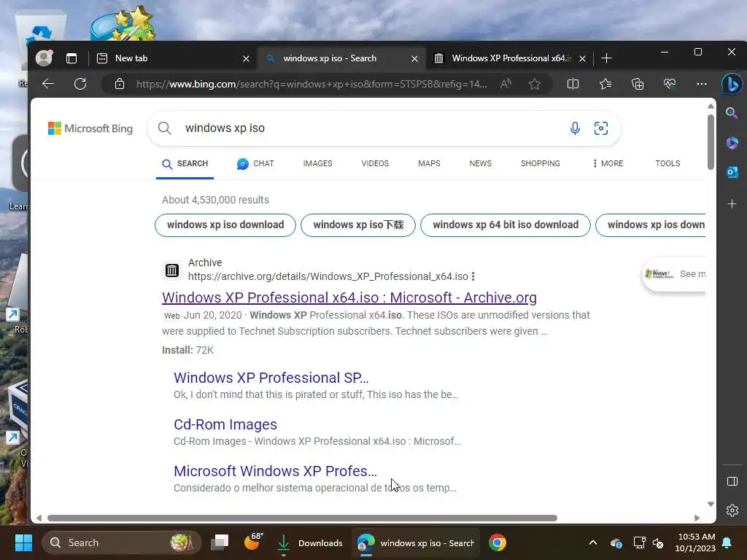The width and height of the screenshot is (747, 560).
Task: Click the windows xp iso download suggestion
Action: tap(225, 225)
